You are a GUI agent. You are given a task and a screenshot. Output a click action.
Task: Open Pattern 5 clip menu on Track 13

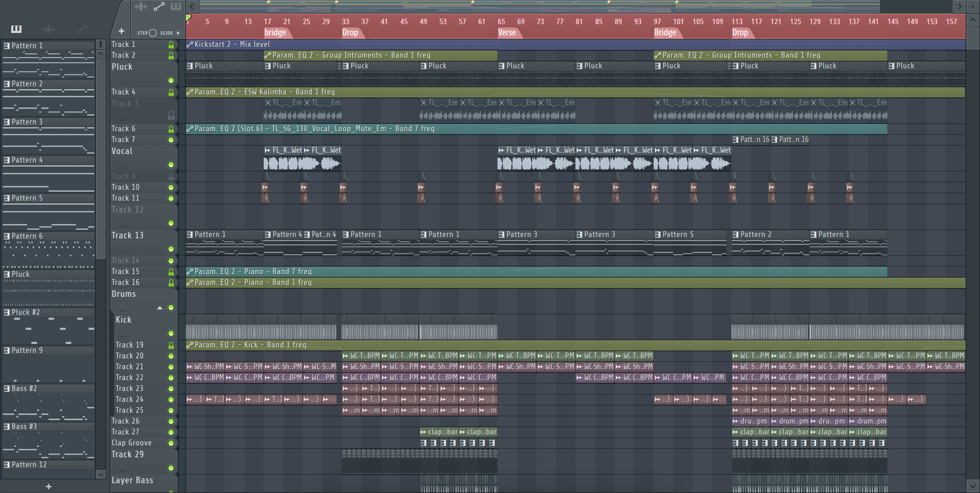click(657, 235)
